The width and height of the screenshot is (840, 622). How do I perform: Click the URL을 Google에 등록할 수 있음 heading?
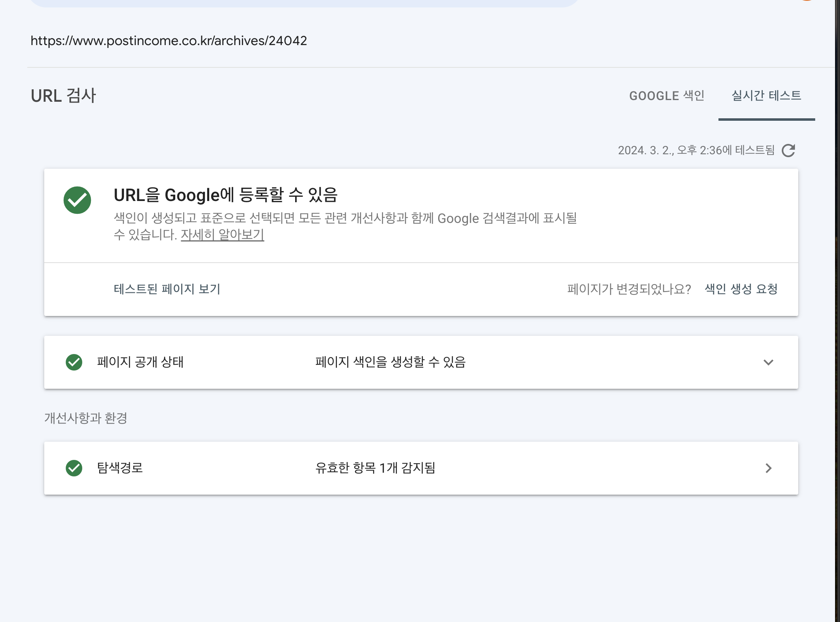(226, 195)
